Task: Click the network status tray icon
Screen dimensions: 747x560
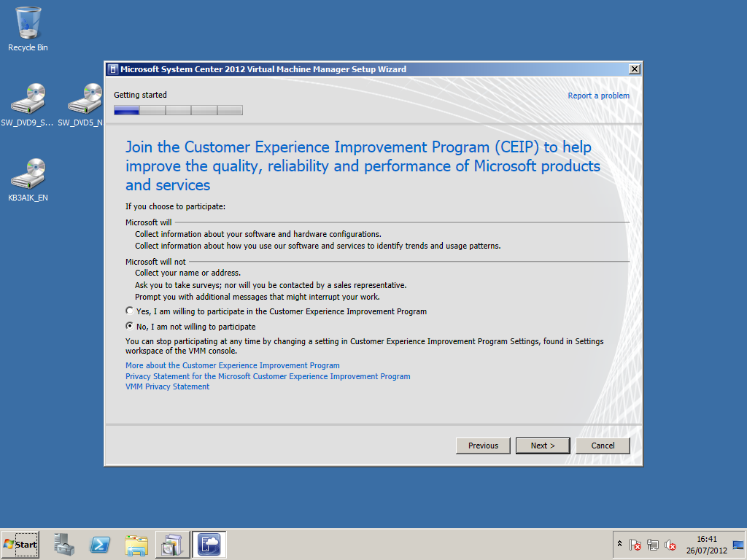Action: [653, 544]
